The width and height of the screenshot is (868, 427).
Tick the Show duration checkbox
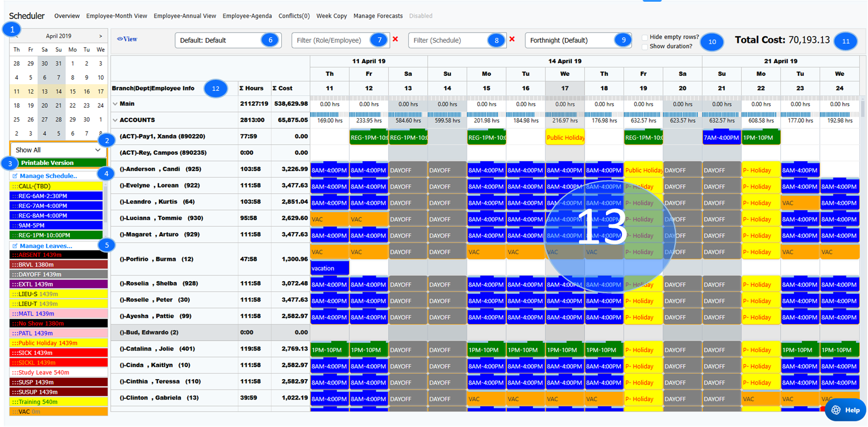pyautogui.click(x=645, y=47)
